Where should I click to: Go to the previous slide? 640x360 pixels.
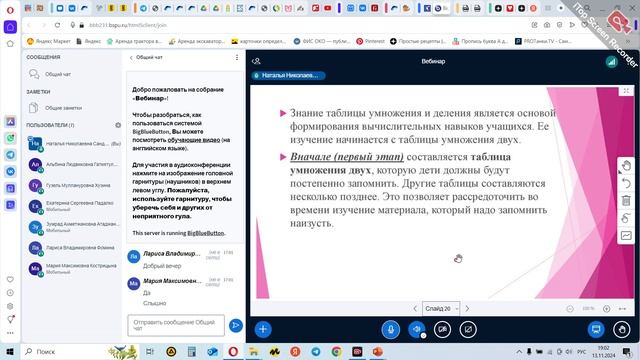point(415,309)
